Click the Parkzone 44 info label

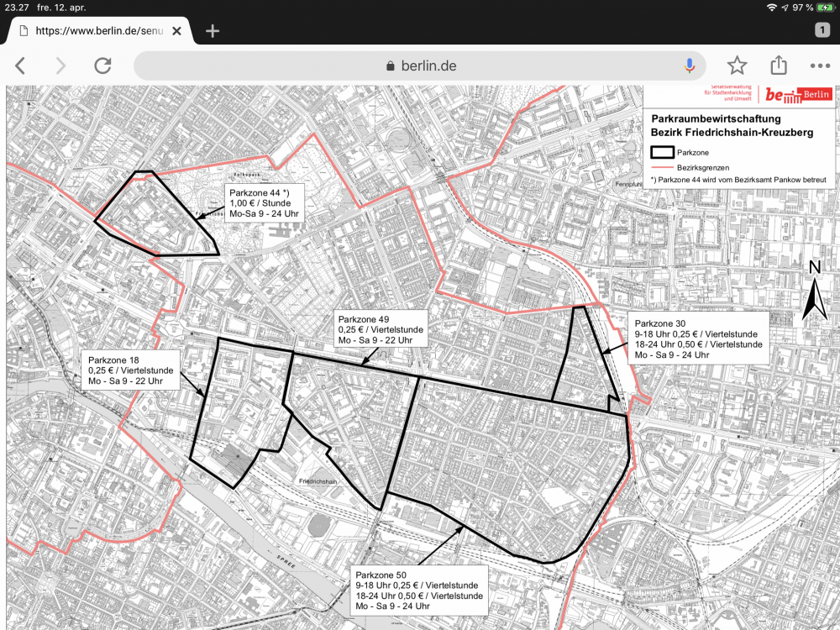coord(265,203)
